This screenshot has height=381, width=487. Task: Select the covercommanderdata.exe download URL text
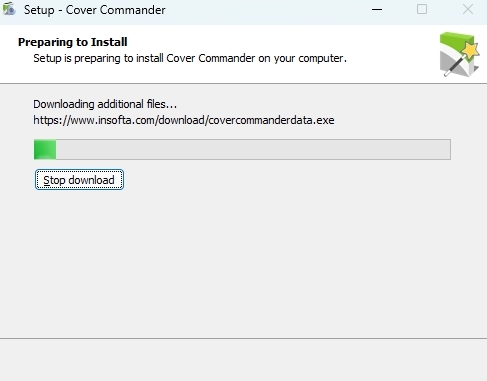pos(184,120)
